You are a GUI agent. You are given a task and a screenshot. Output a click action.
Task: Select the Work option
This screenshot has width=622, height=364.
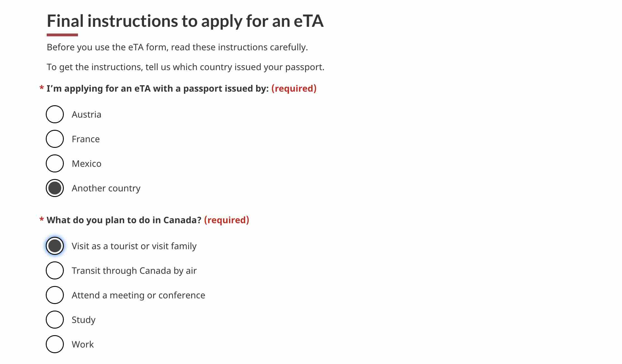tap(55, 344)
